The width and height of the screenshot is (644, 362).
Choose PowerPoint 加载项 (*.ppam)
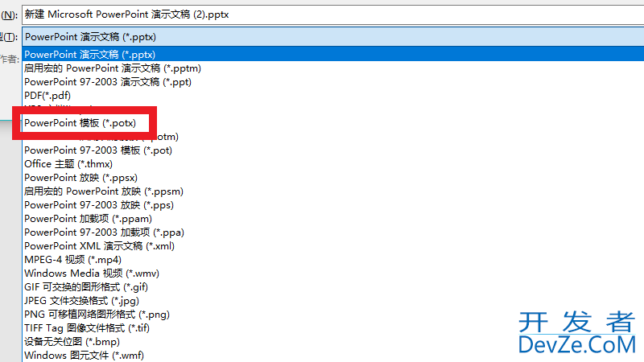(88, 218)
